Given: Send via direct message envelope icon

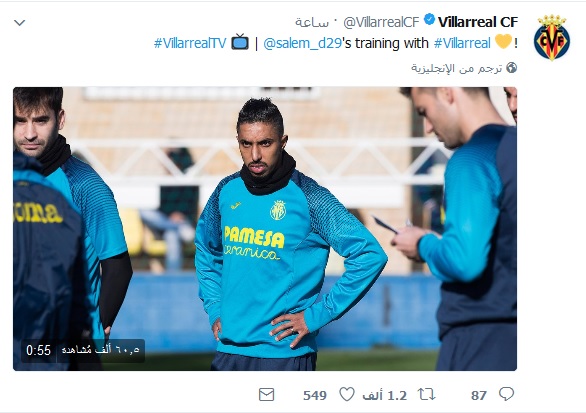Looking at the screenshot, I should click(266, 395).
